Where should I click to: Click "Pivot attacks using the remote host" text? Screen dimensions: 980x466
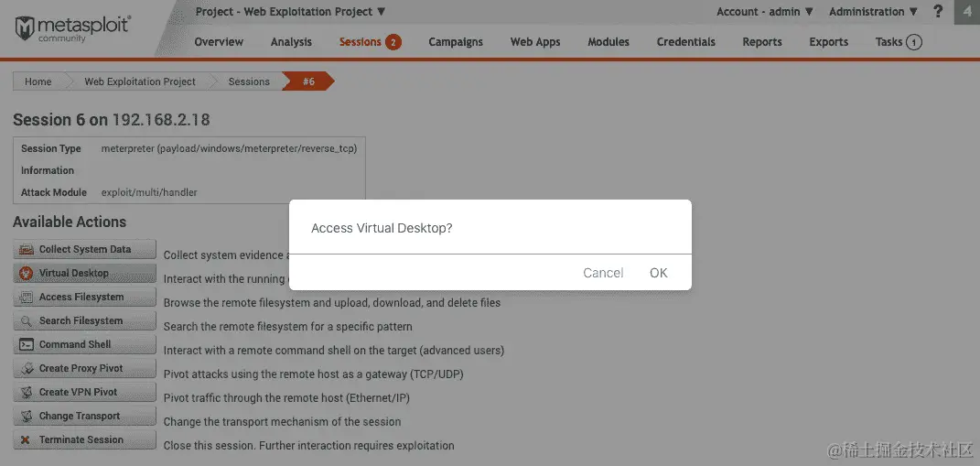pyautogui.click(x=313, y=374)
